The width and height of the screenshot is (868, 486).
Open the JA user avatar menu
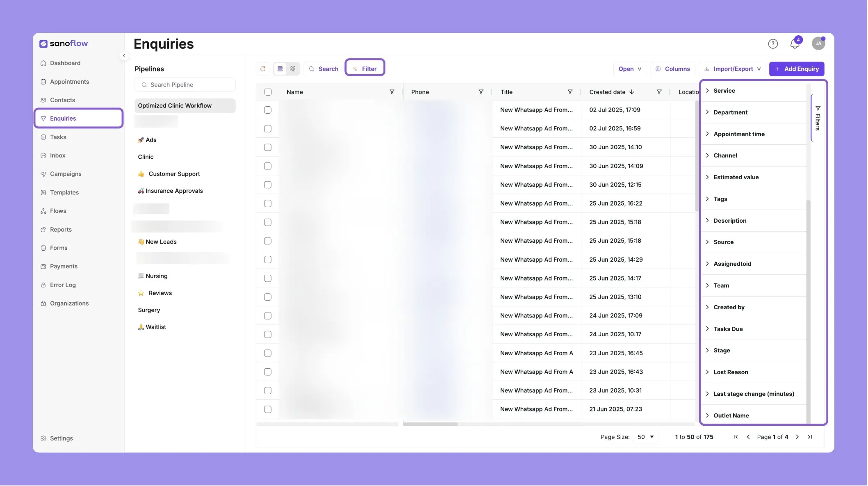coord(818,43)
